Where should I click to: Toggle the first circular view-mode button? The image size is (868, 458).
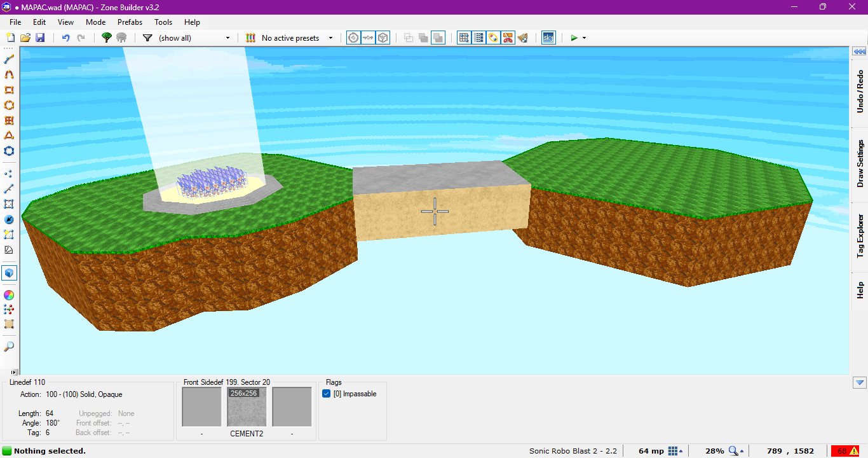(x=353, y=38)
